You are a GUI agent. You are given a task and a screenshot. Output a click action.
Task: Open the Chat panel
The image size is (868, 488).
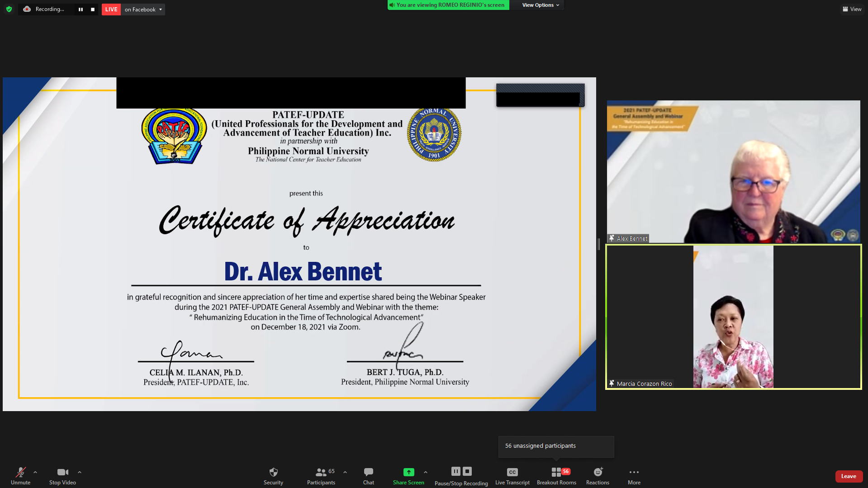tap(368, 476)
